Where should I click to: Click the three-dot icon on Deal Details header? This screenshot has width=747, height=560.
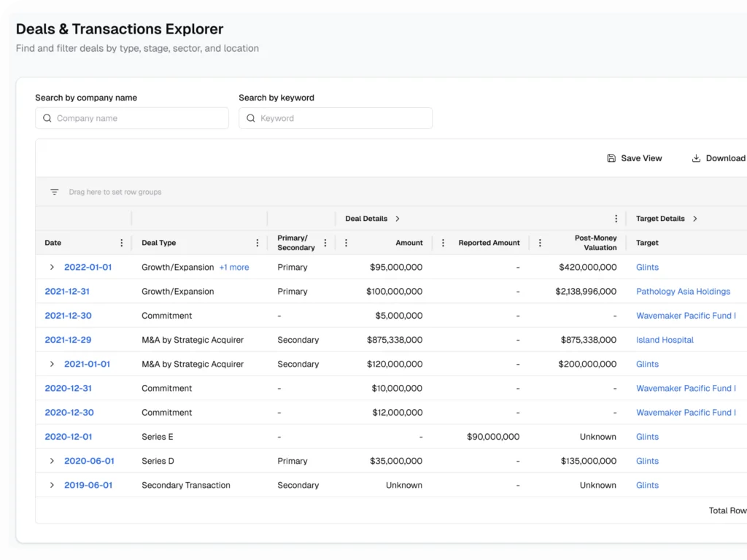[x=616, y=218]
